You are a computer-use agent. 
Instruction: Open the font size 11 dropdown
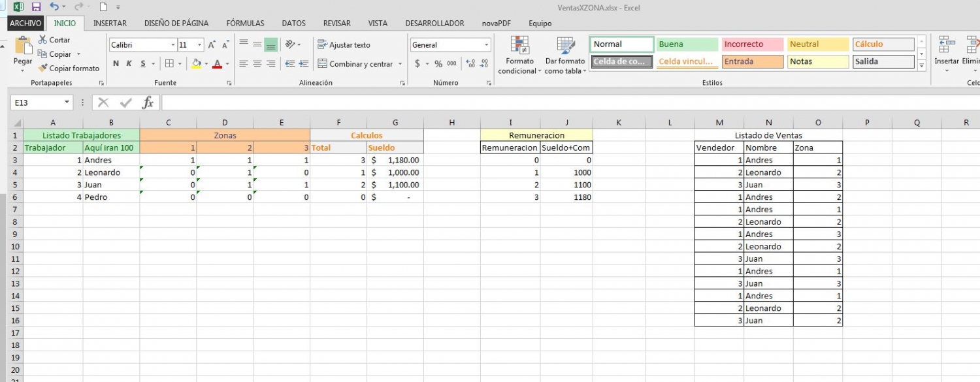pos(200,45)
